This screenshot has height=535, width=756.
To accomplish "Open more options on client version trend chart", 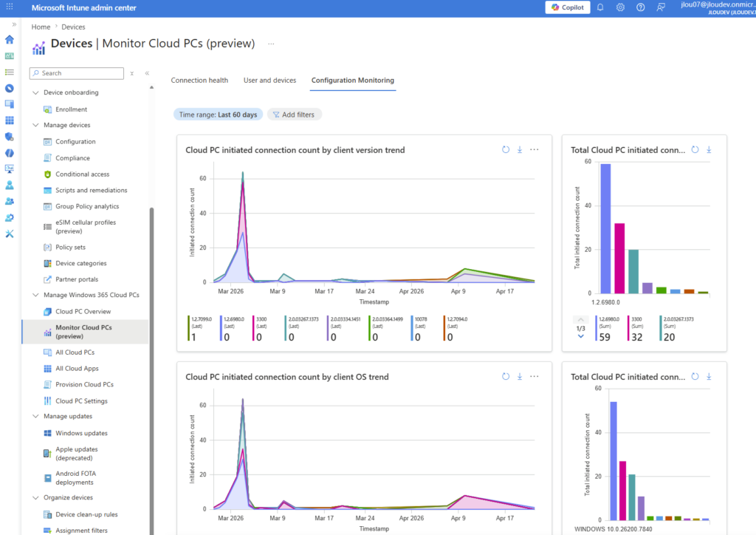I will [535, 149].
